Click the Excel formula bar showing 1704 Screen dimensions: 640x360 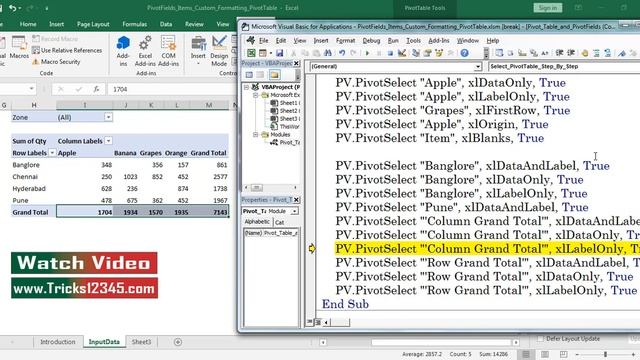(171, 89)
